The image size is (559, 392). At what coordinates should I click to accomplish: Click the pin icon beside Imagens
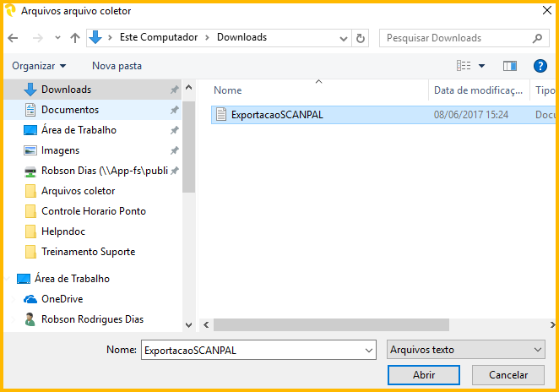tap(174, 150)
